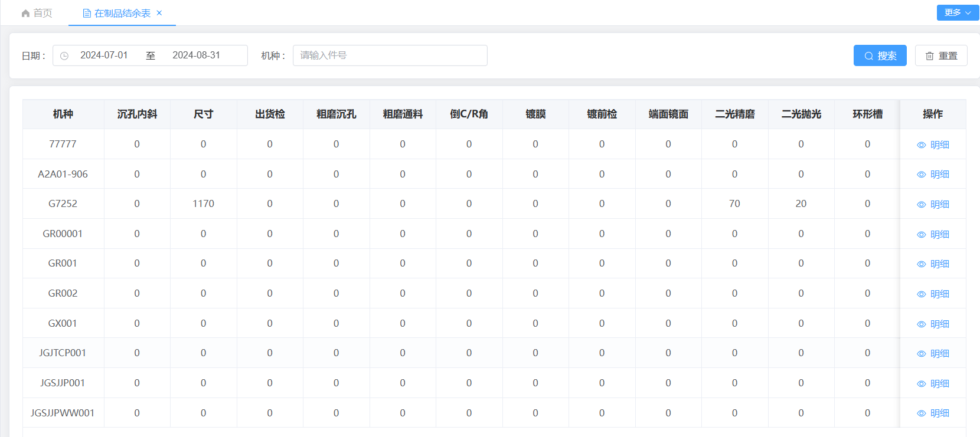This screenshot has width=980, height=437.
Task: Open the 更多 dropdown menu
Action: click(x=958, y=12)
